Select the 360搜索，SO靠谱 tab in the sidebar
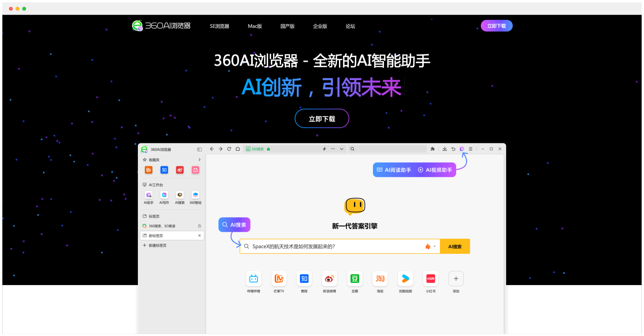Screen dimensions: 644x336 click(172, 226)
